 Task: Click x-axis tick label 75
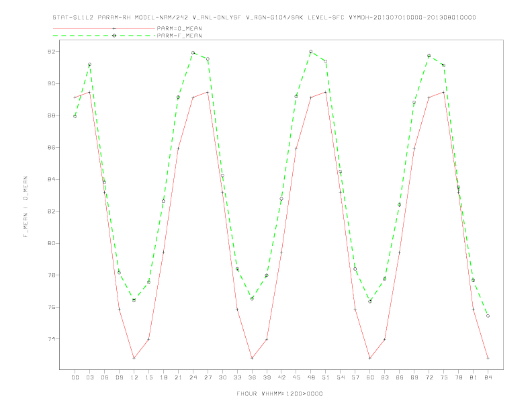(x=444, y=377)
